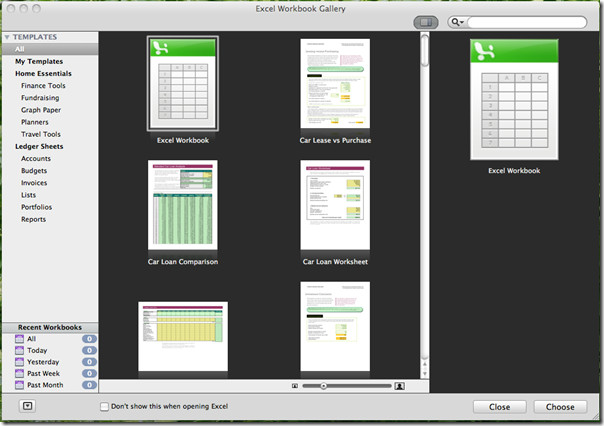604x426 pixels.
Task: Click the Excel Workbook label under preview
Action: pyautogui.click(x=514, y=171)
